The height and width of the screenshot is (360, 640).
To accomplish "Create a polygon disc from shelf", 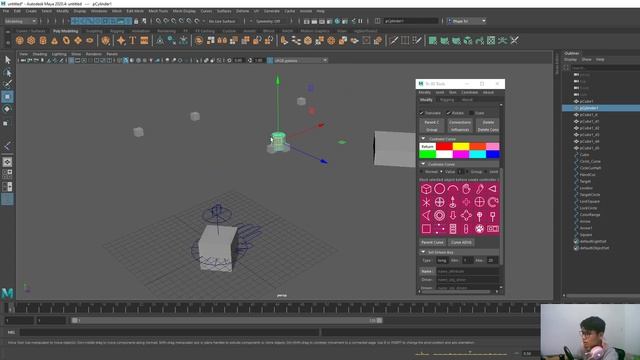I will click(x=90, y=40).
